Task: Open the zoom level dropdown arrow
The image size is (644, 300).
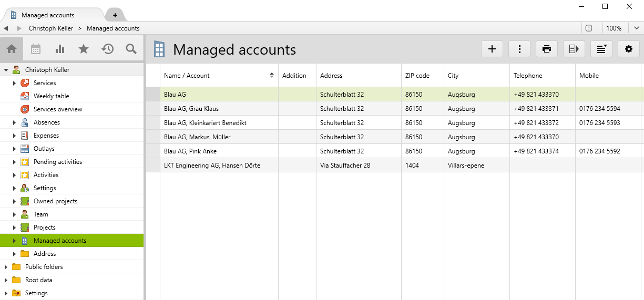Action: coord(636,28)
